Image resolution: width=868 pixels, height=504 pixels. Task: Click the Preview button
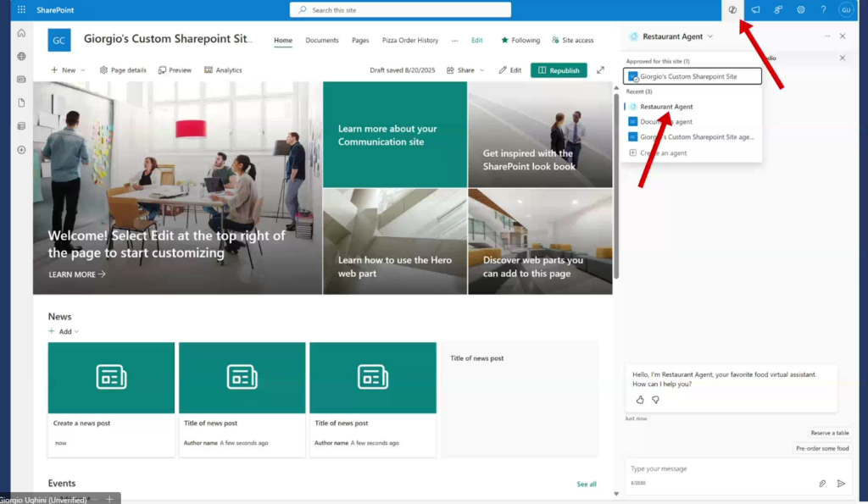pos(175,70)
